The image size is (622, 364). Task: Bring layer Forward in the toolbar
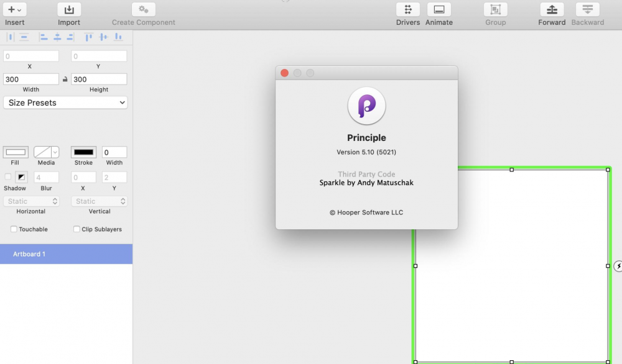pos(552,9)
